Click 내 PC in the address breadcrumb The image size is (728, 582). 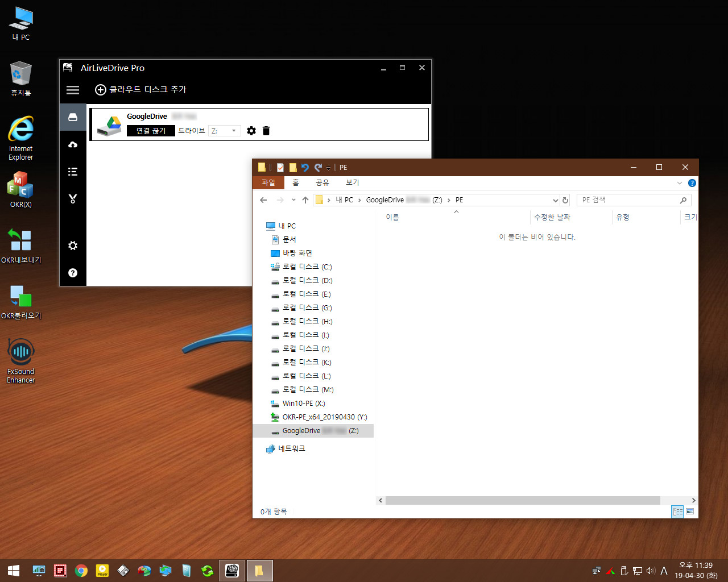pos(344,200)
